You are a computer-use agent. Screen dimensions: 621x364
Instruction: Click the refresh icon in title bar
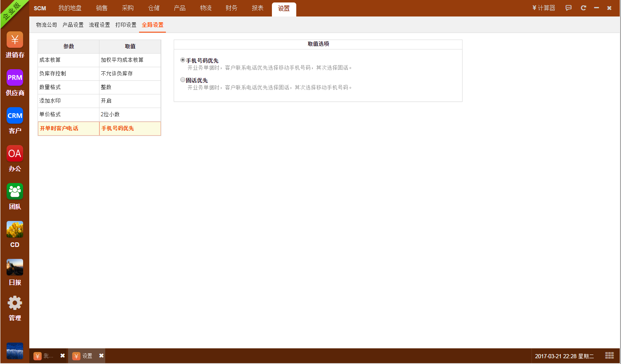click(x=583, y=8)
